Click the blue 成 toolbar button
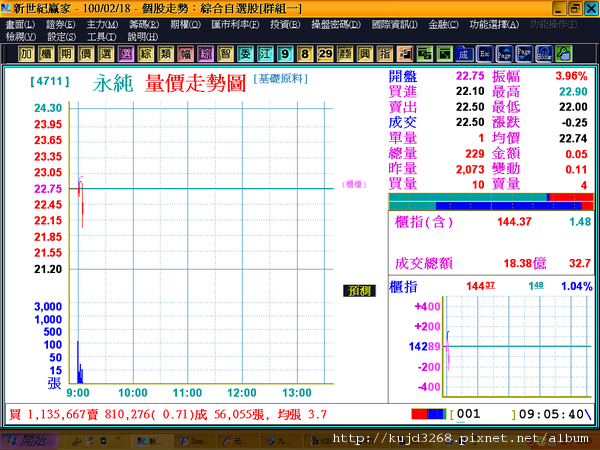 [464, 54]
